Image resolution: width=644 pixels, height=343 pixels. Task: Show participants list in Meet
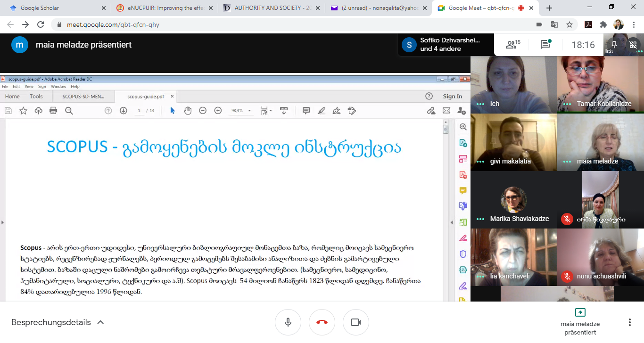(x=513, y=45)
